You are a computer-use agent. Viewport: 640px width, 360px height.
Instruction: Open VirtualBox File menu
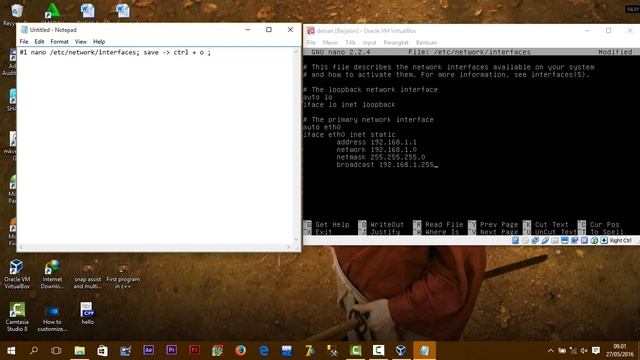[311, 42]
